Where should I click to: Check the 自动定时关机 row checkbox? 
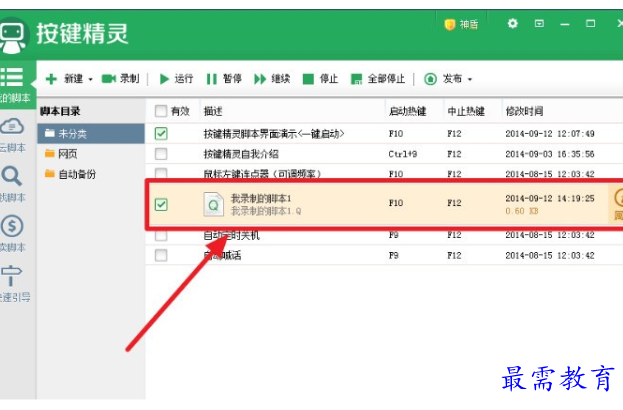click(161, 236)
